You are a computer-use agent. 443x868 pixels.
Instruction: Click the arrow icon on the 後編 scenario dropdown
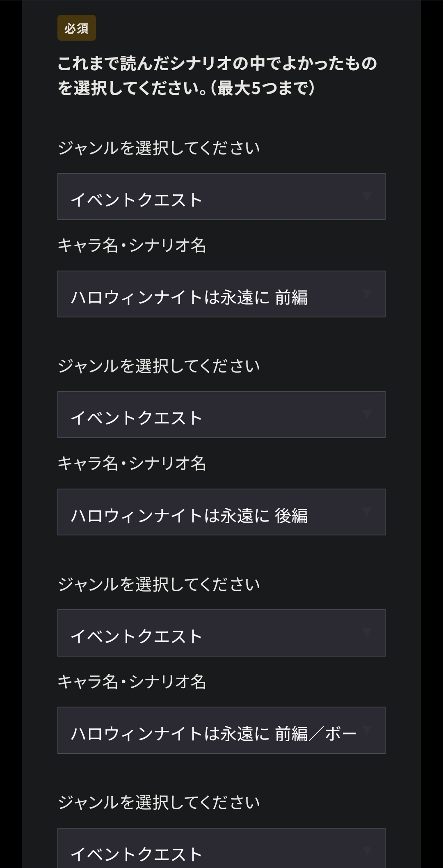(366, 512)
